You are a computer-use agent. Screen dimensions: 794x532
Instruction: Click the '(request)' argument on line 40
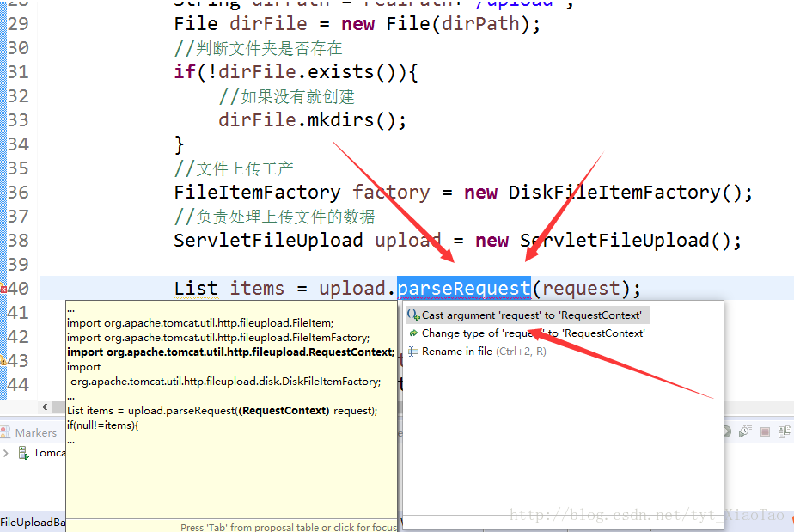(581, 288)
